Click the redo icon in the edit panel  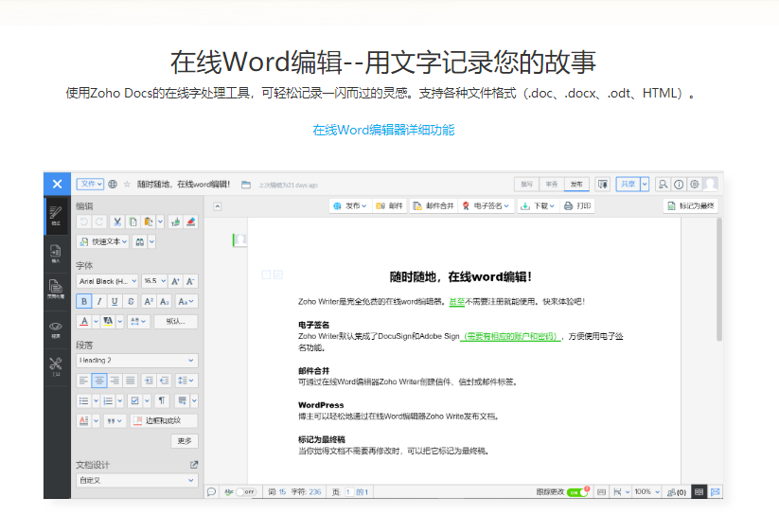click(x=99, y=222)
